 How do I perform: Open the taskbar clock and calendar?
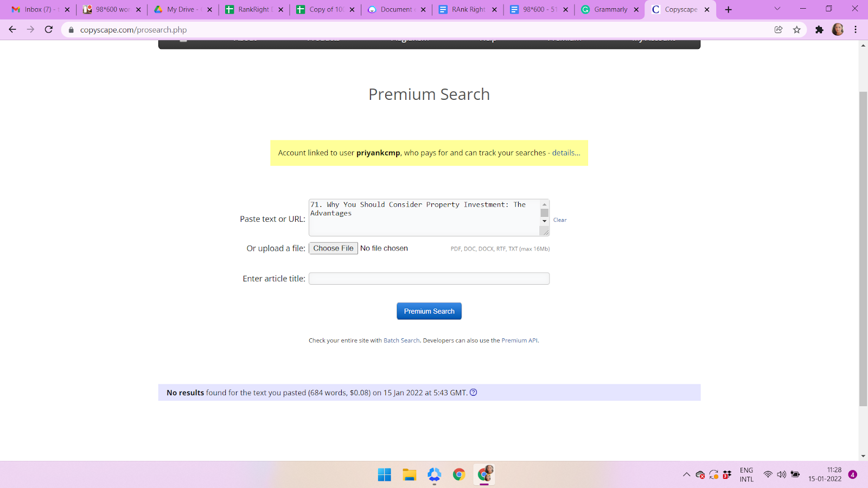825,474
